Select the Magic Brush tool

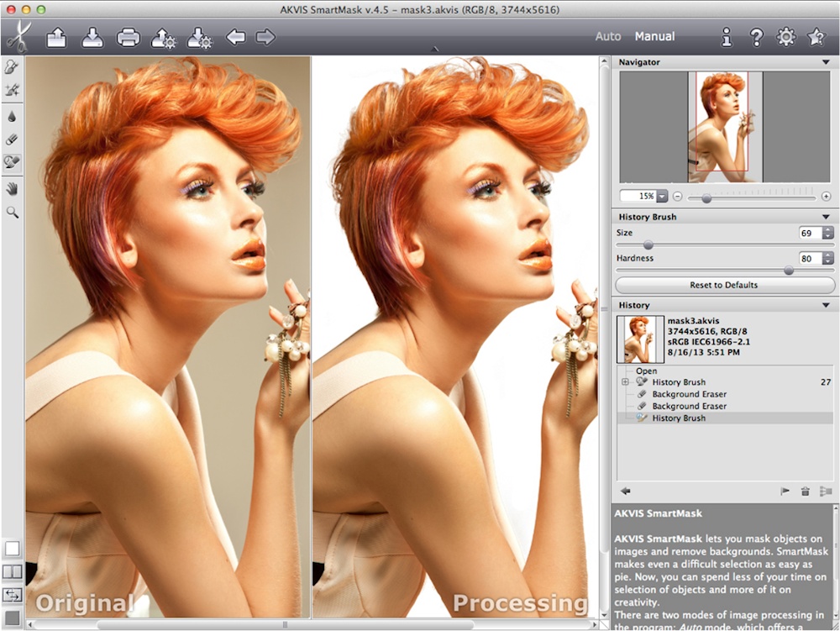pos(13,90)
